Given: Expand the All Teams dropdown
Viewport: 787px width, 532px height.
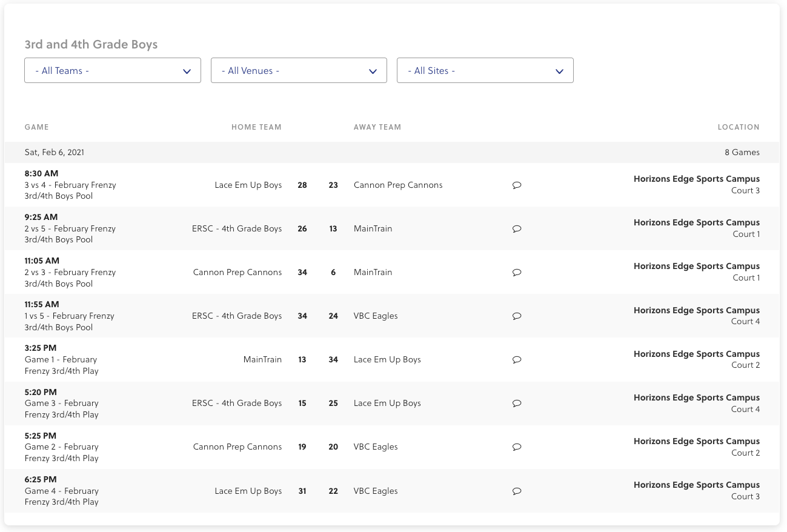Looking at the screenshot, I should tap(113, 71).
